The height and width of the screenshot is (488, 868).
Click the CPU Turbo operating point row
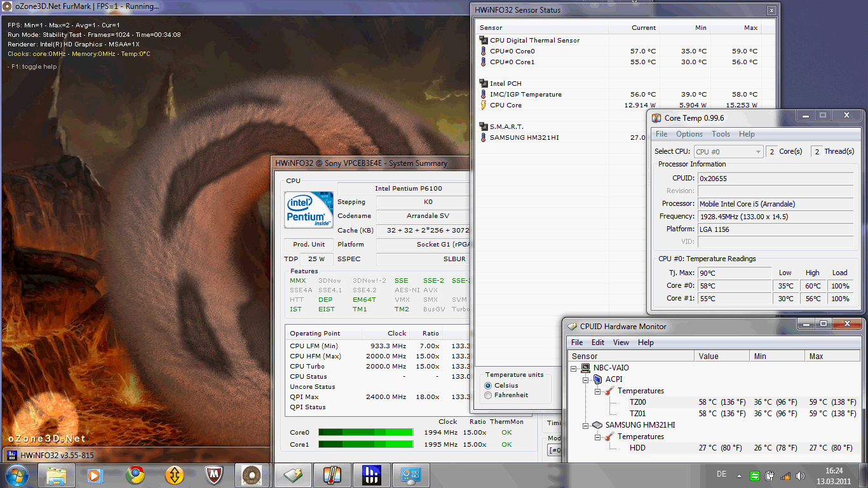coord(378,367)
